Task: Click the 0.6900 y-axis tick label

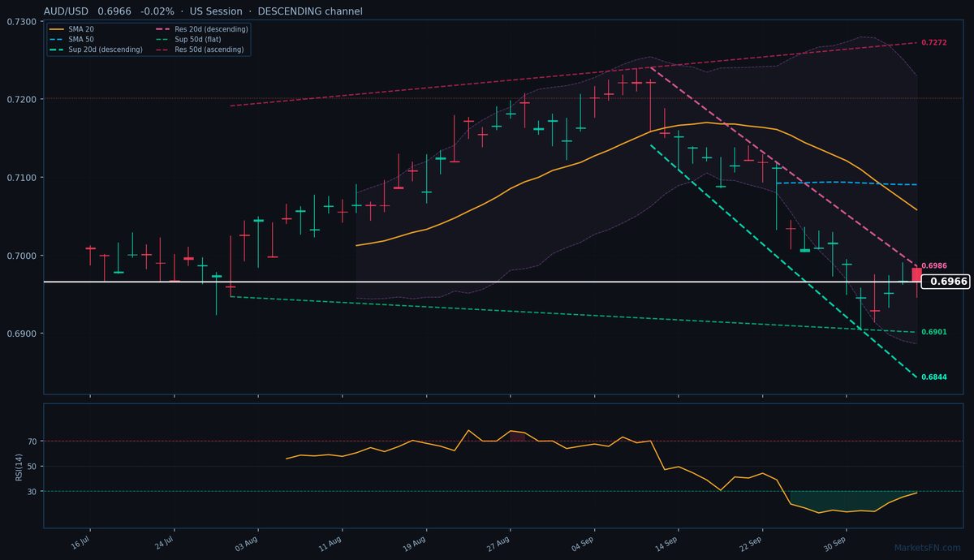Action: click(21, 334)
